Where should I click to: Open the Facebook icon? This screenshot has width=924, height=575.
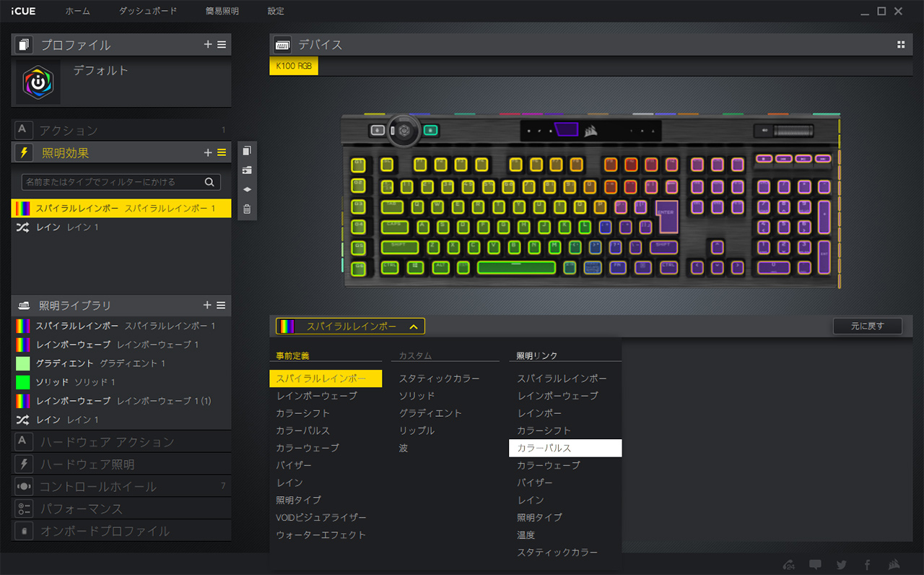[x=867, y=565]
